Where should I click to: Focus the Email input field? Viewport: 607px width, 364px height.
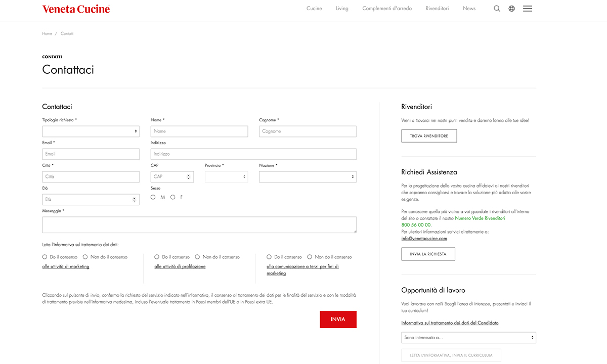91,154
